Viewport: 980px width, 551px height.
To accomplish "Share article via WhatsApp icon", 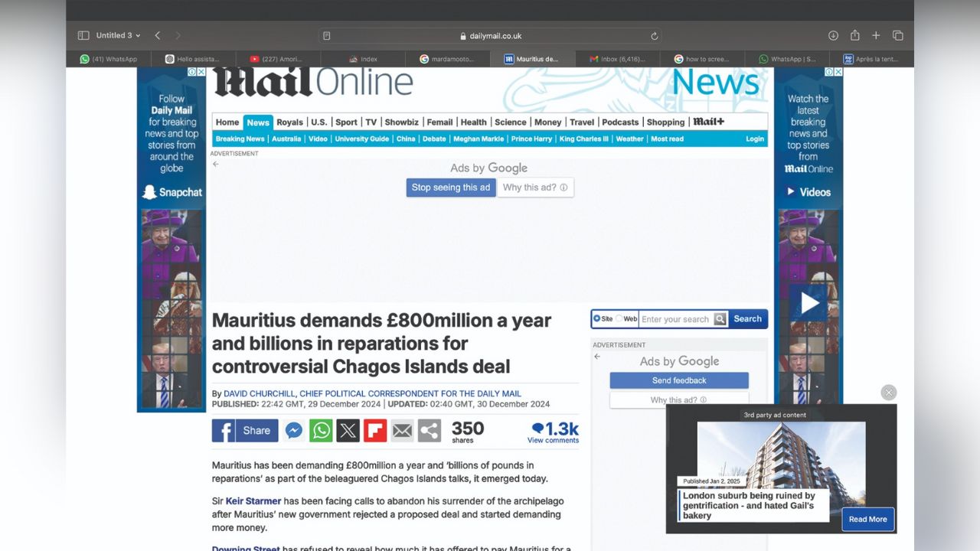I will (321, 431).
